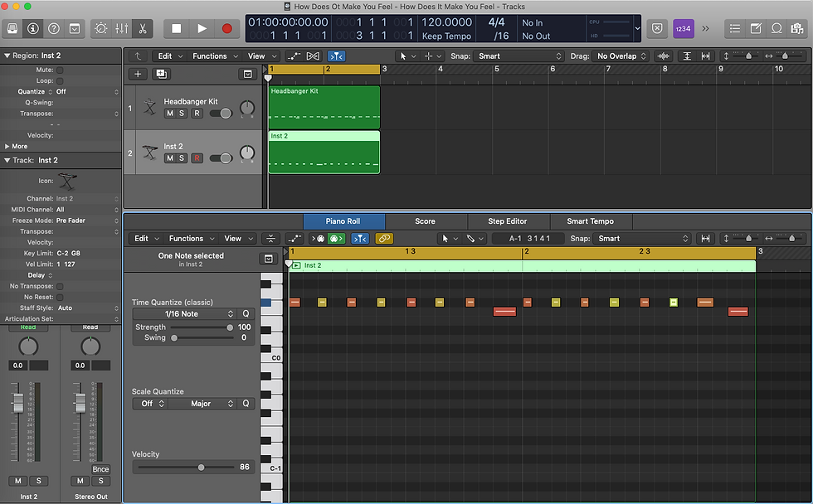813x504 pixels.
Task: Solo the Headbanger Kit track
Action: [182, 114]
